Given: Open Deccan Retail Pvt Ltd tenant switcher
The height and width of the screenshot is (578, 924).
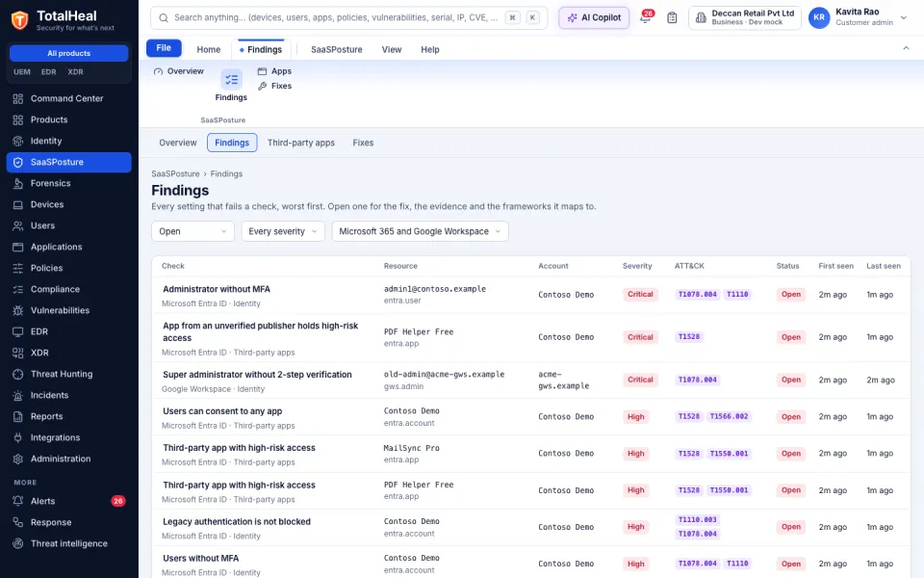Looking at the screenshot, I should pyautogui.click(x=745, y=17).
